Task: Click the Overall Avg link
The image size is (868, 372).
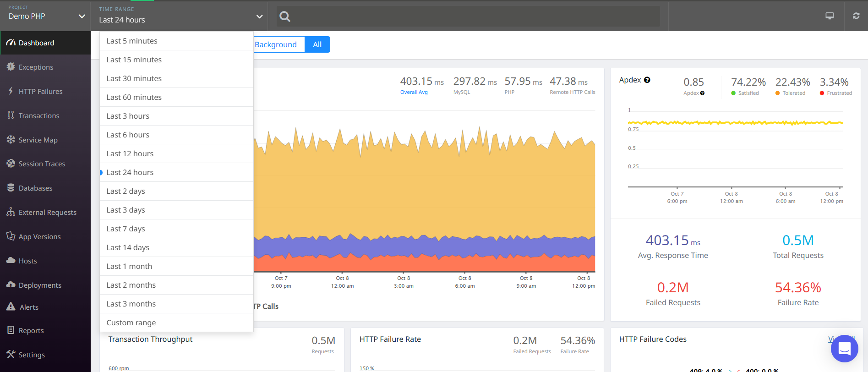Action: click(x=414, y=92)
